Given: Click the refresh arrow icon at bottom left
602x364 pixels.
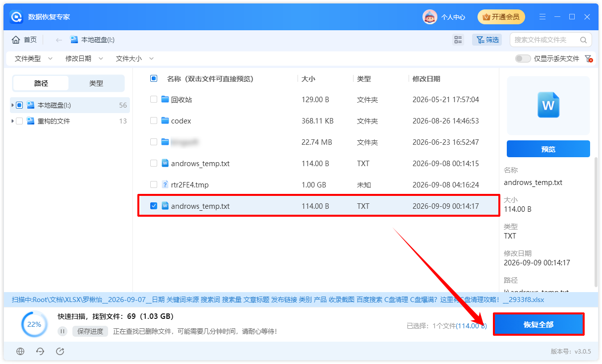Looking at the screenshot, I should pyautogui.click(x=40, y=352).
